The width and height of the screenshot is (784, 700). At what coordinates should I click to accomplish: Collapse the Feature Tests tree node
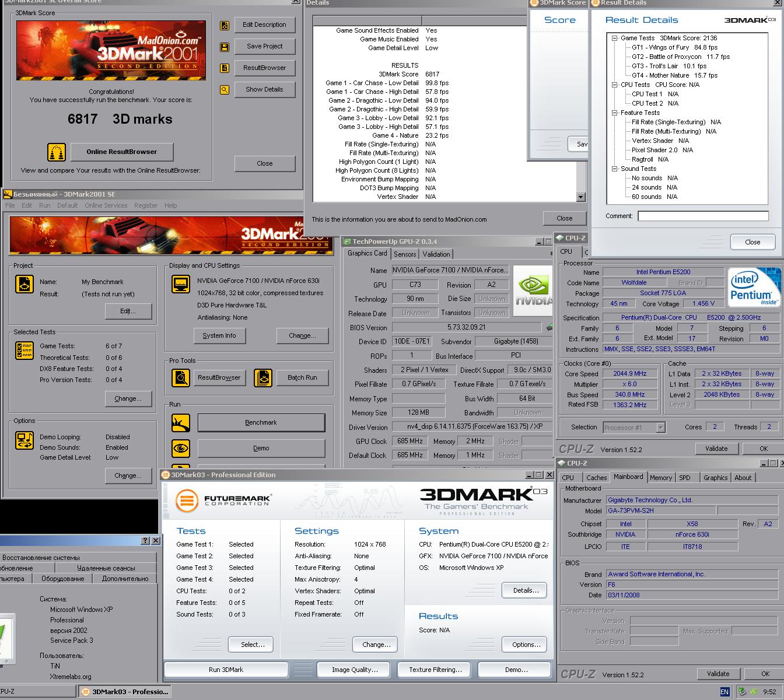pos(615,113)
